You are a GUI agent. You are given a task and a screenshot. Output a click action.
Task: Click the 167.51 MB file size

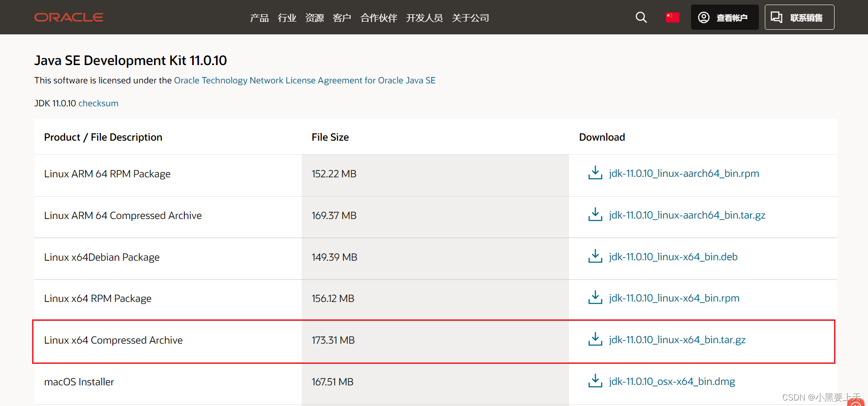point(332,382)
